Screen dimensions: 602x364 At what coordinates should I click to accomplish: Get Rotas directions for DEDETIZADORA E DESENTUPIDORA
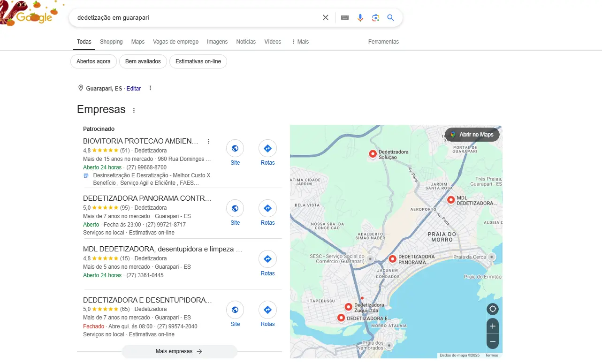(x=267, y=310)
